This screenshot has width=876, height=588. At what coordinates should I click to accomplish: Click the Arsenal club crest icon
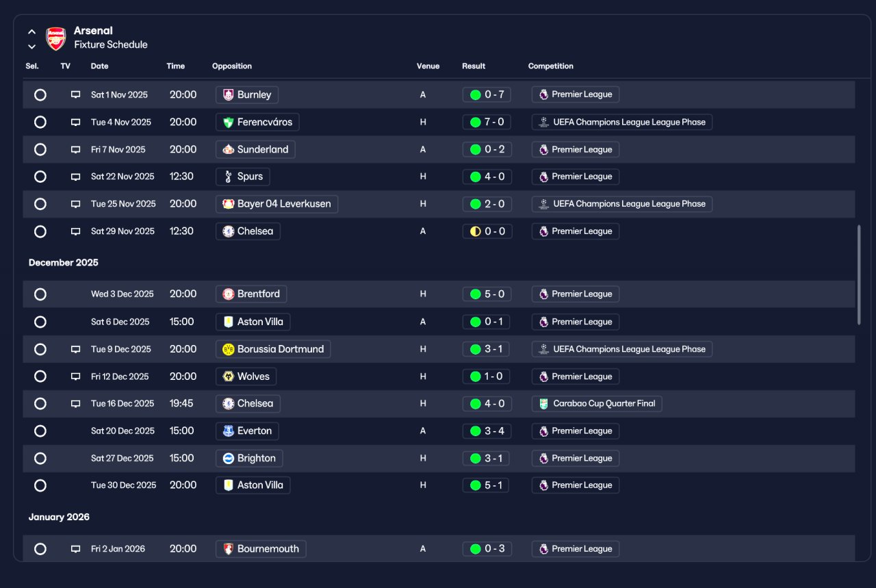click(x=55, y=38)
